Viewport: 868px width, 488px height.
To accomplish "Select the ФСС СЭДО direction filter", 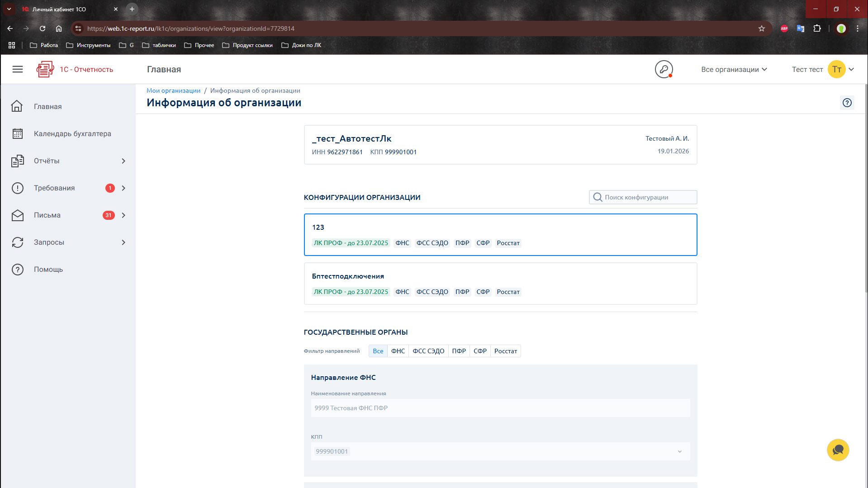I will tap(428, 351).
